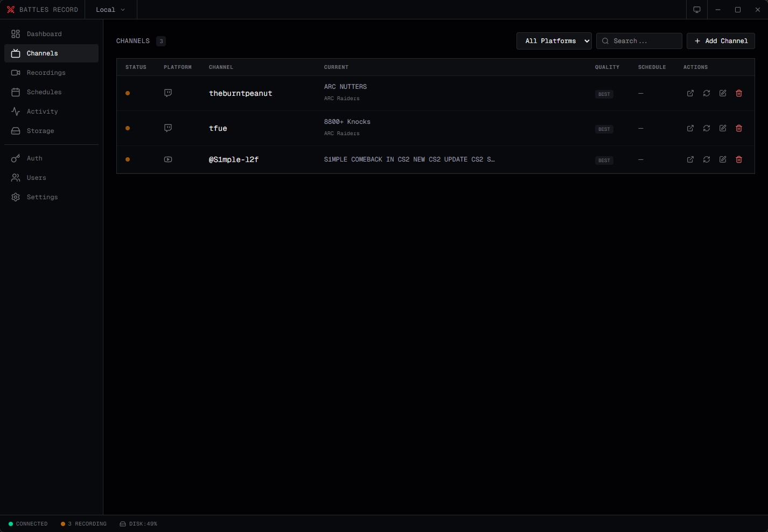Screen dimensions: 768x532
Task: Click the Add Channel button
Action: click(x=721, y=40)
